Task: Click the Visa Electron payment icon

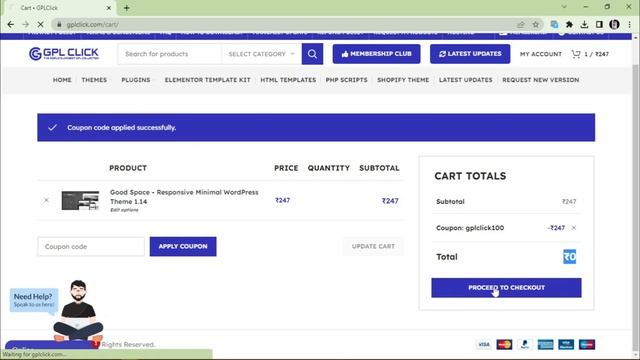Action: coord(566,344)
